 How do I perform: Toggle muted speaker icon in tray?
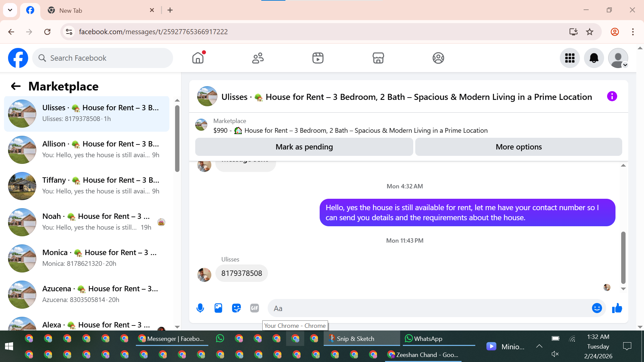(x=555, y=354)
